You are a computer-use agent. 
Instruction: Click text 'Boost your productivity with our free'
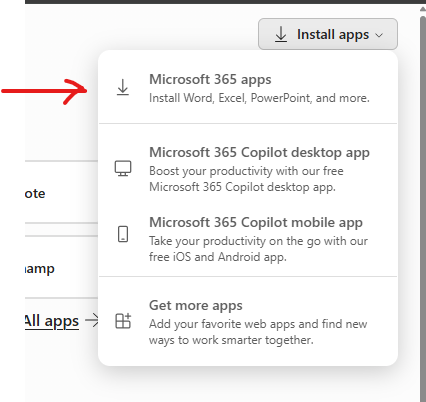click(x=246, y=171)
